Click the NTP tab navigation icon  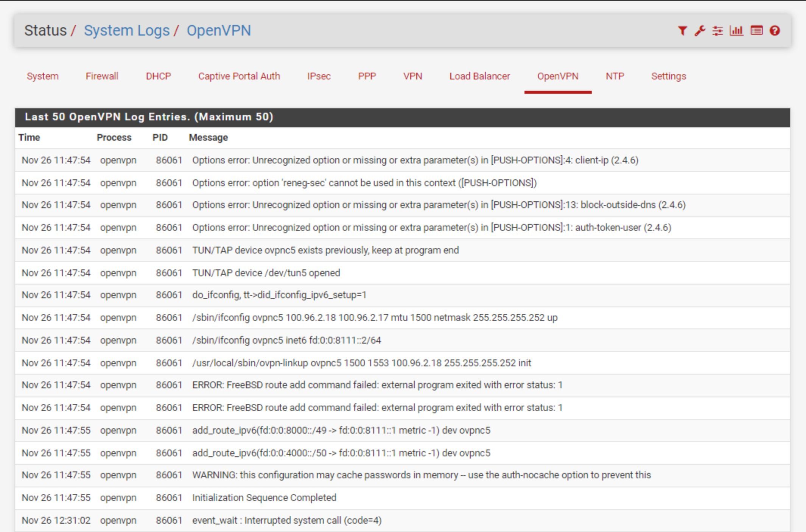point(615,75)
